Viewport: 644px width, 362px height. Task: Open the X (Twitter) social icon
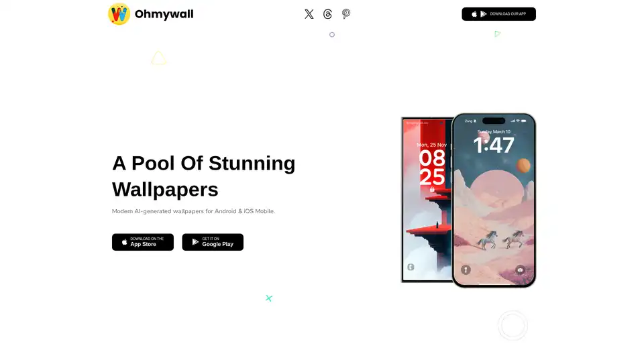(x=309, y=14)
